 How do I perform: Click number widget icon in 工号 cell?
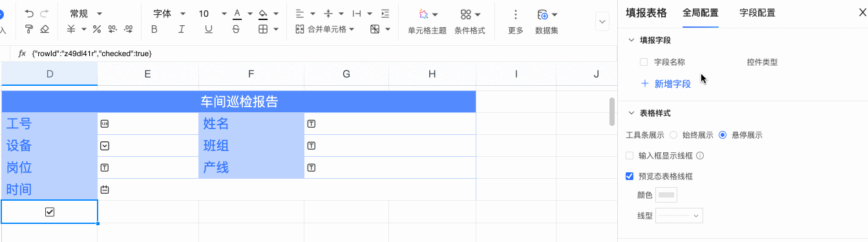[105, 123]
